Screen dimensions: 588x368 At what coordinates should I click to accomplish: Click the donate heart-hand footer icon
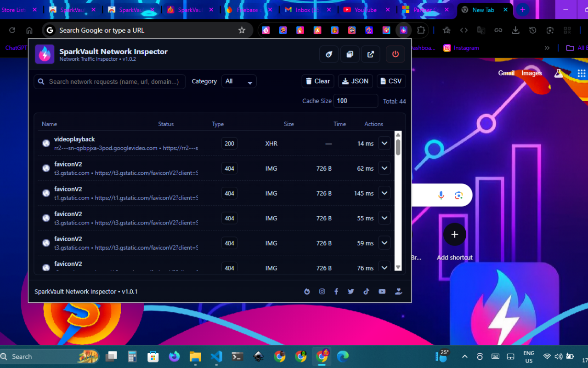[398, 292]
